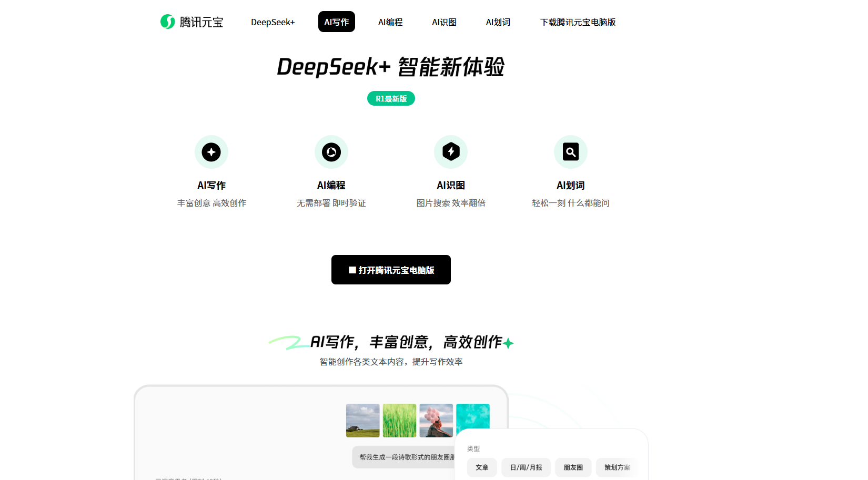
Task: Click 下载腾讯元宝电脑版 link
Action: (x=578, y=22)
